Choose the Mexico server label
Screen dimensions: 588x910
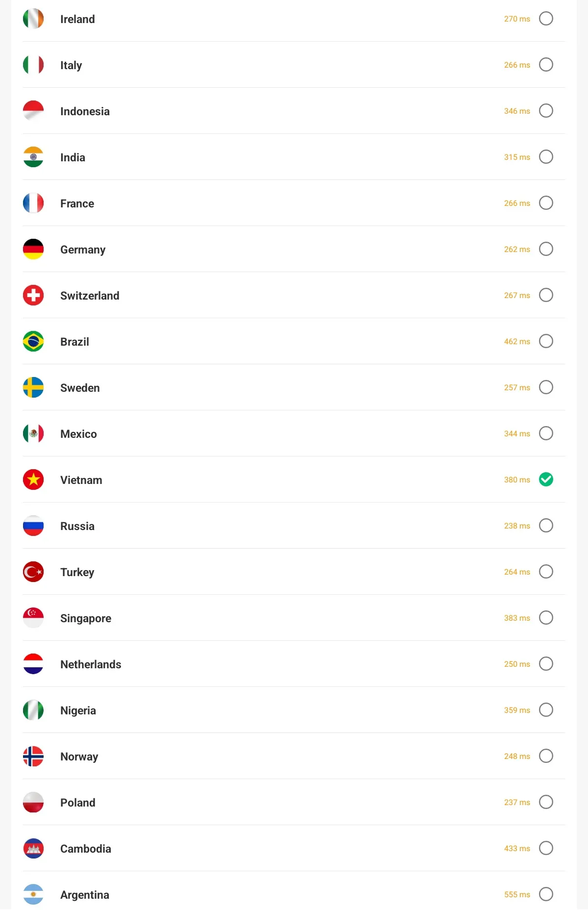[x=78, y=434]
